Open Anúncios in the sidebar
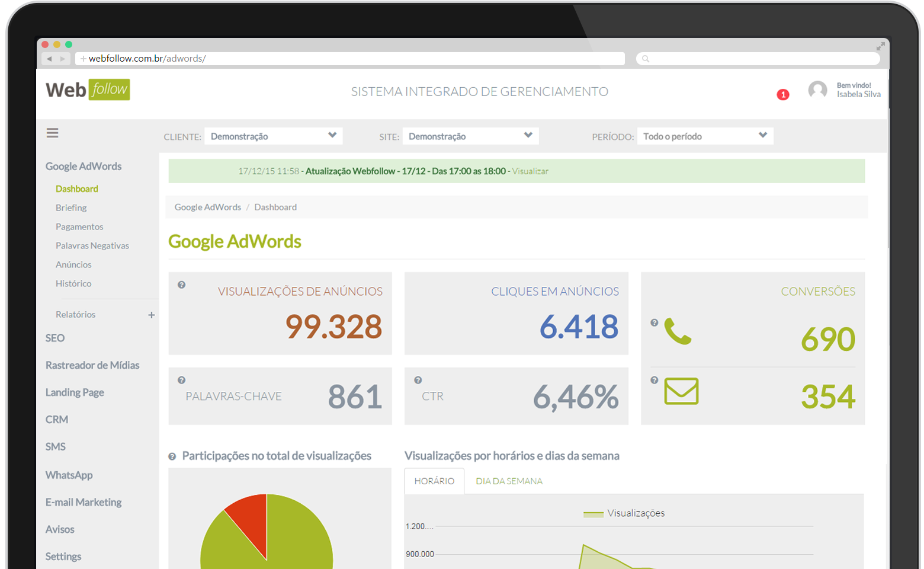 (73, 264)
